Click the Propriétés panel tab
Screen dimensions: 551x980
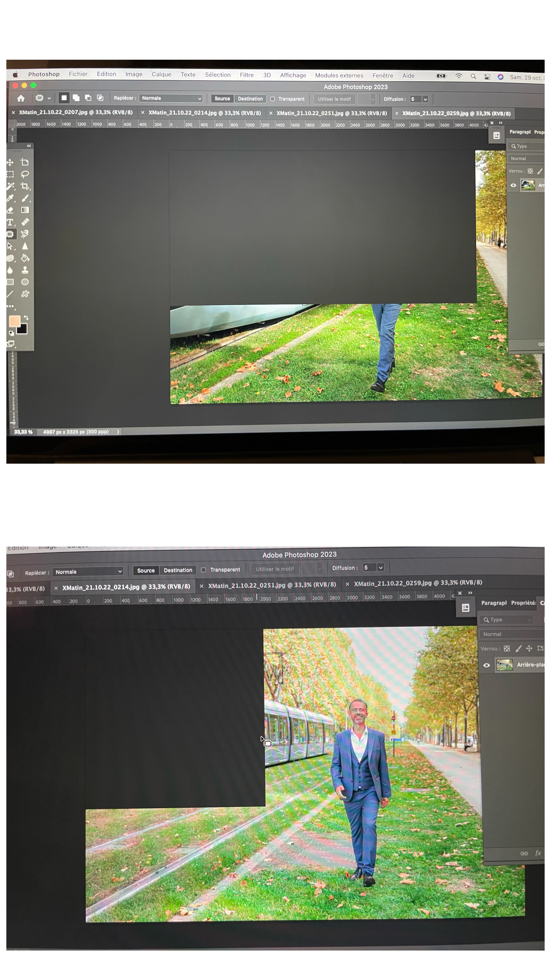[523, 603]
